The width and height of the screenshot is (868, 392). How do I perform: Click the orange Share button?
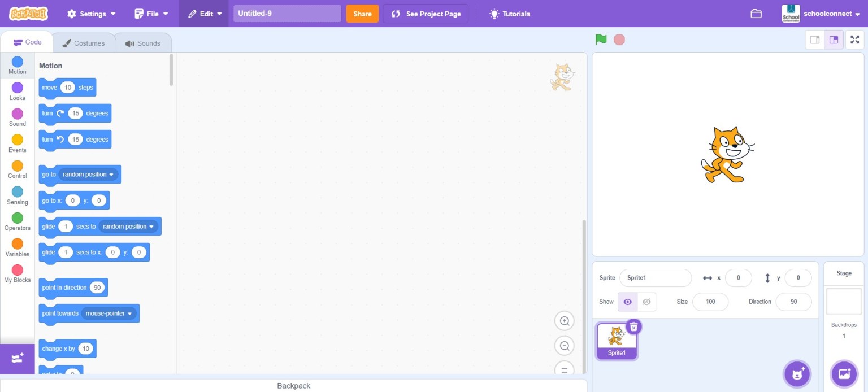362,14
